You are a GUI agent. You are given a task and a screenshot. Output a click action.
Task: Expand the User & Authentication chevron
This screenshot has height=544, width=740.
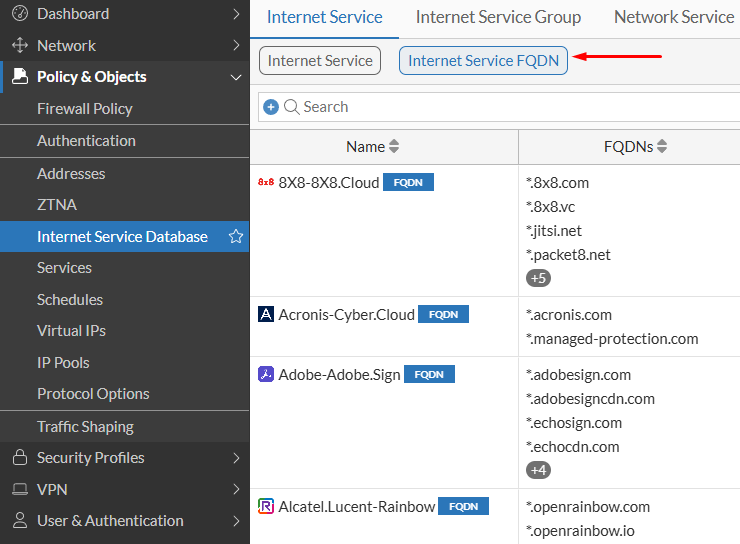coord(236,521)
